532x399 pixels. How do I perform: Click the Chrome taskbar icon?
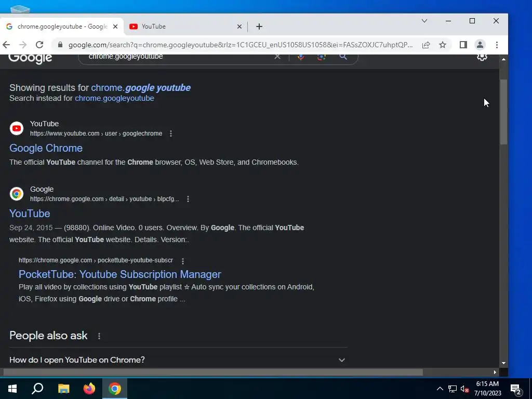[115, 389]
